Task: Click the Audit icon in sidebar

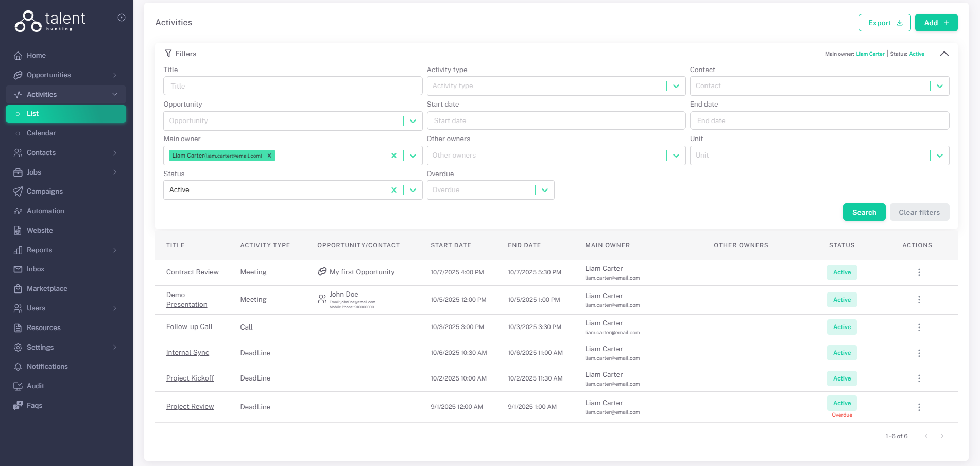Action: (18, 386)
